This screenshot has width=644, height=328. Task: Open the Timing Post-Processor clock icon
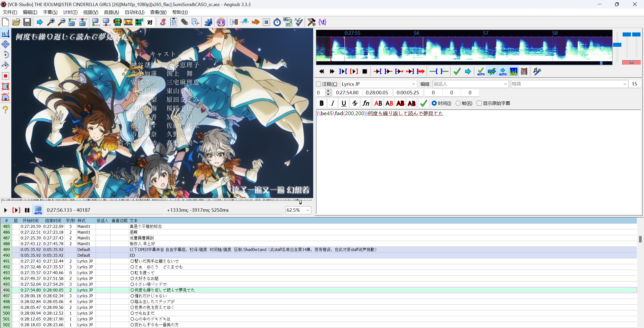click(x=277, y=22)
